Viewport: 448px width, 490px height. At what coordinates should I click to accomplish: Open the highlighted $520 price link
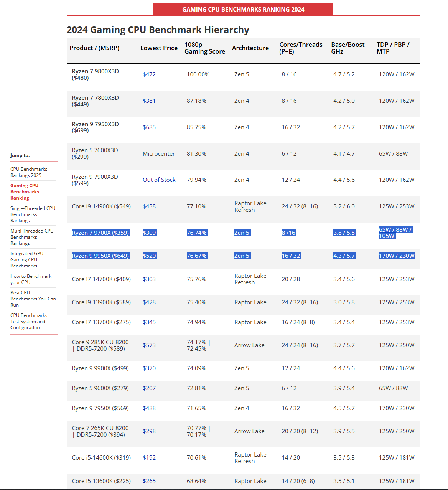(x=149, y=256)
